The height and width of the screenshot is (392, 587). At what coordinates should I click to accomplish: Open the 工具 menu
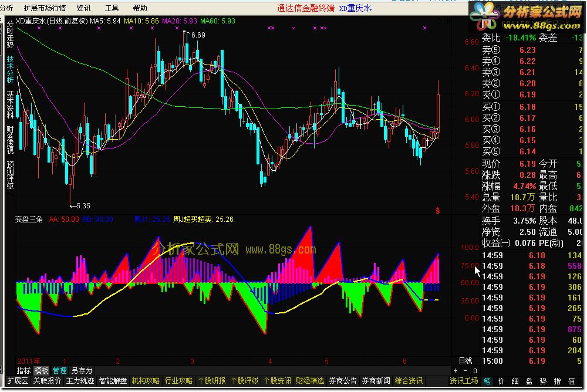pos(112,8)
